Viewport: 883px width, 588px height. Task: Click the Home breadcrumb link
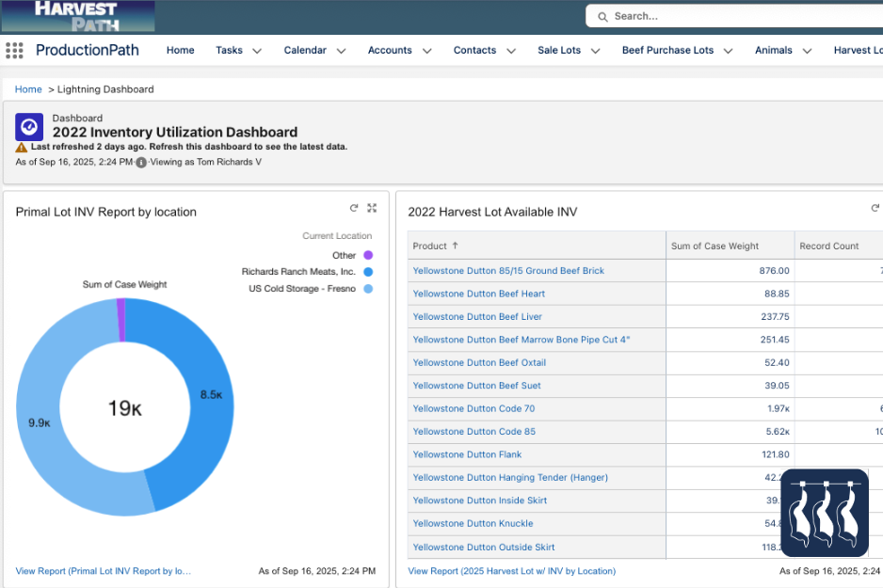[x=28, y=88]
